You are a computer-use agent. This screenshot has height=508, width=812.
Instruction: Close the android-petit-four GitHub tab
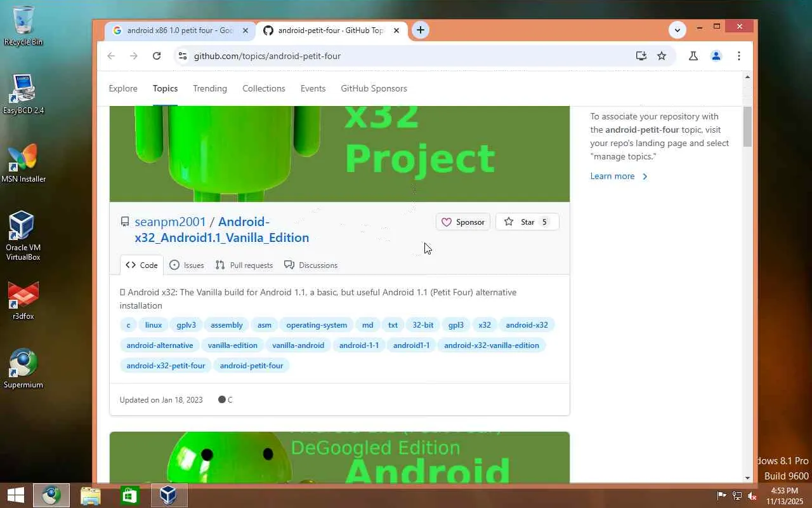coord(396,30)
